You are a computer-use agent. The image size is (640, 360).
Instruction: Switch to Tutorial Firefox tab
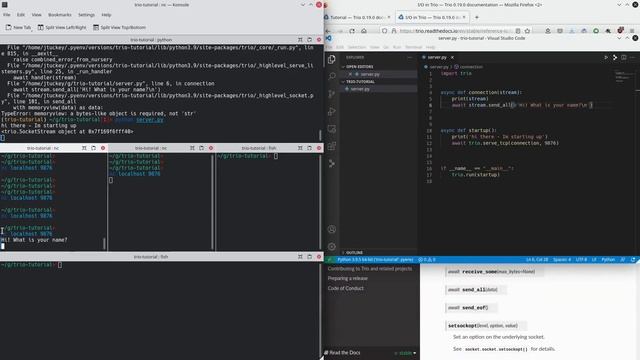358,17
